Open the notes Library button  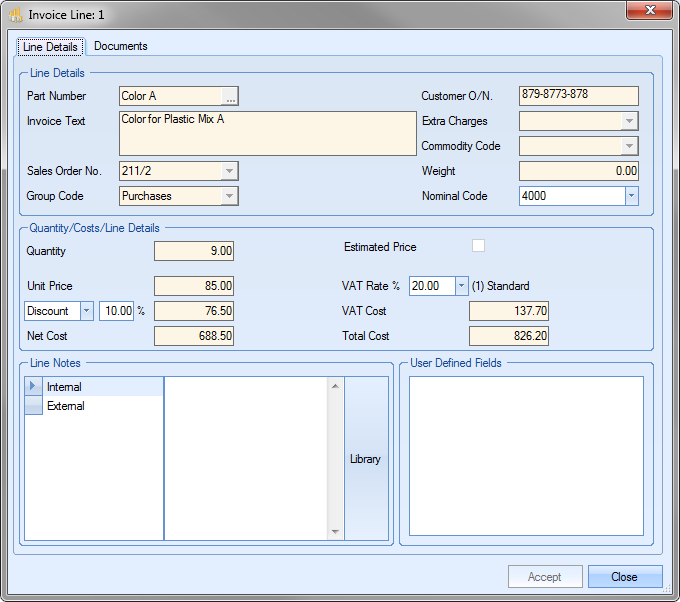[365, 459]
